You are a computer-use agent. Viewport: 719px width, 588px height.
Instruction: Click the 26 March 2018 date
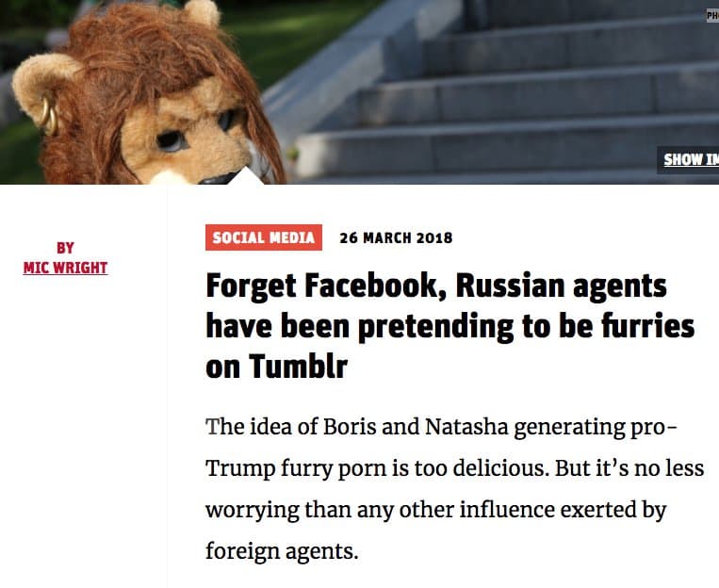396,237
